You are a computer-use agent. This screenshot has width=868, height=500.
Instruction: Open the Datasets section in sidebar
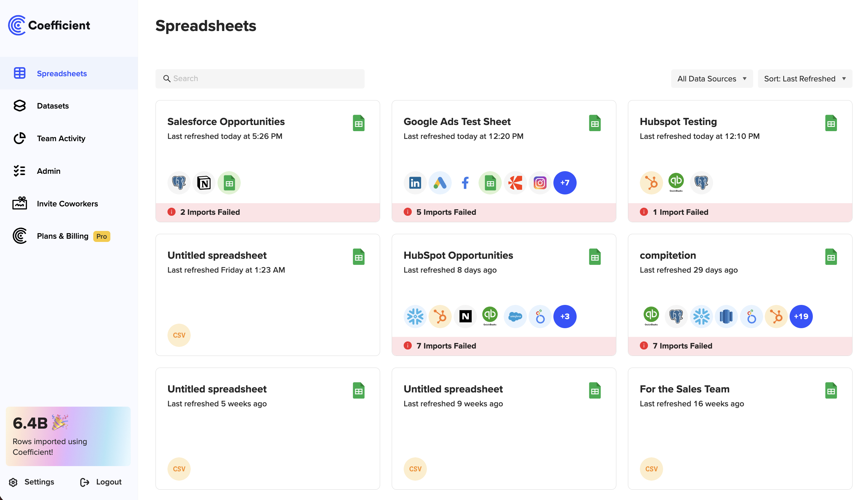53,106
